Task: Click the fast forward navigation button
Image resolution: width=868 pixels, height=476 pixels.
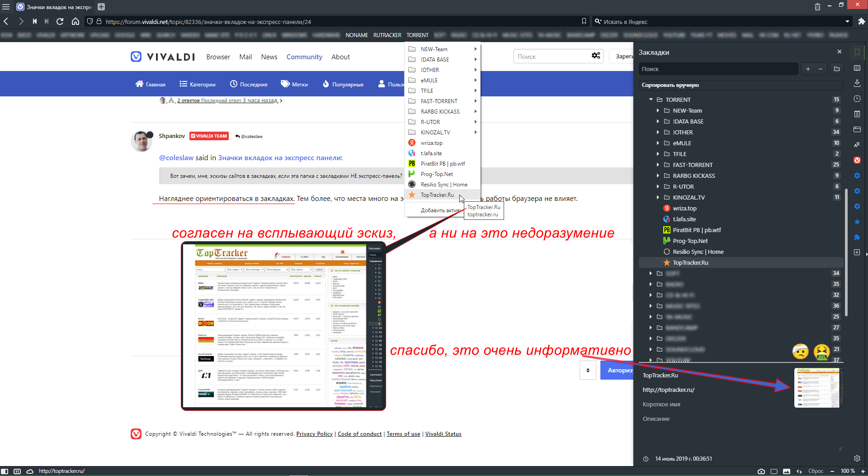Action: pyautogui.click(x=47, y=21)
